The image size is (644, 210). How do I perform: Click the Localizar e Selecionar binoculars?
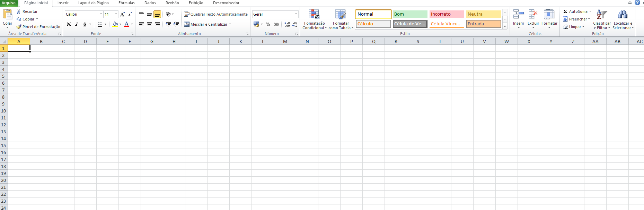[623, 19]
